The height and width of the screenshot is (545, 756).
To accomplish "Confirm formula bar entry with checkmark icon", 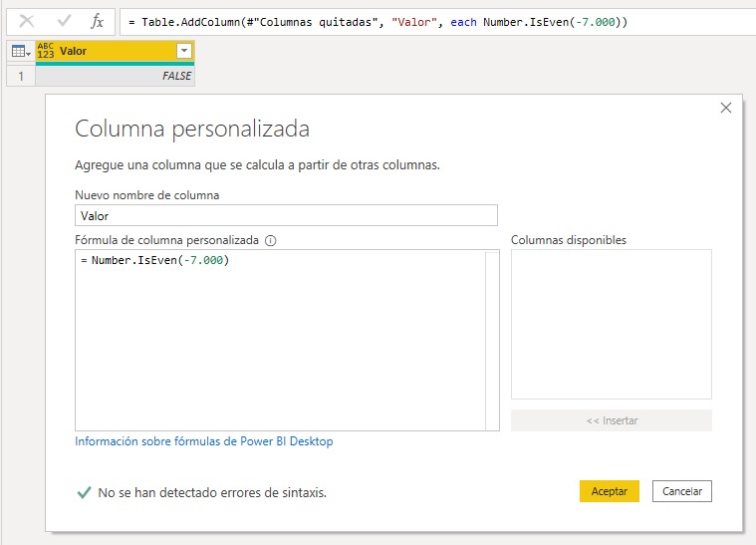I will 64,21.
